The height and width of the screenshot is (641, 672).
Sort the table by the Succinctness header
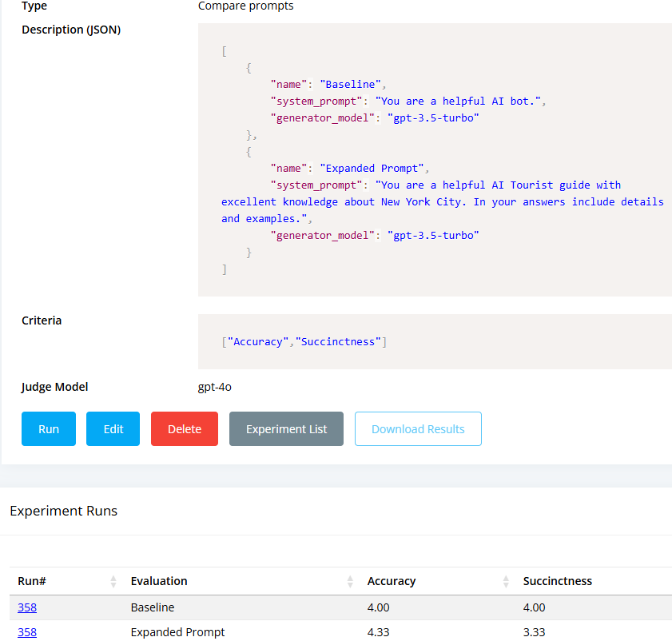click(558, 581)
